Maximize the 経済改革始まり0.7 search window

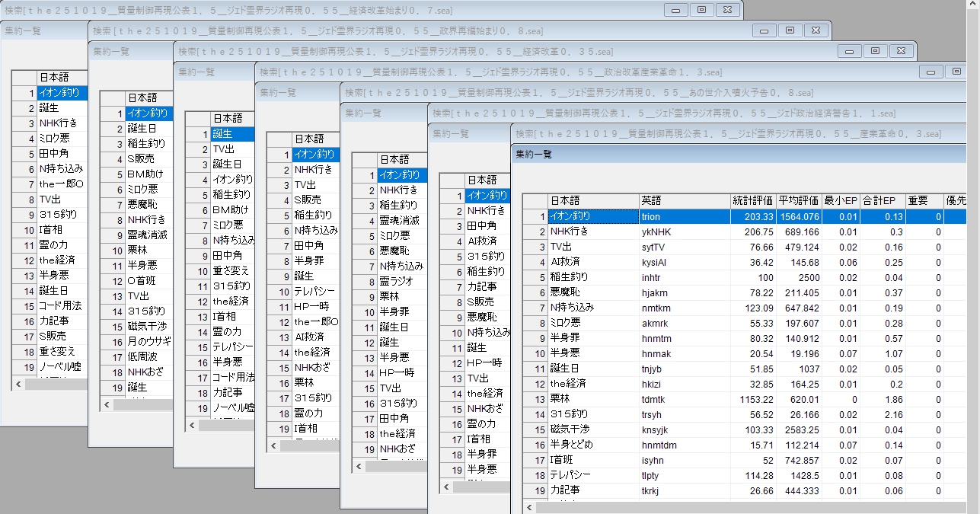click(x=701, y=10)
